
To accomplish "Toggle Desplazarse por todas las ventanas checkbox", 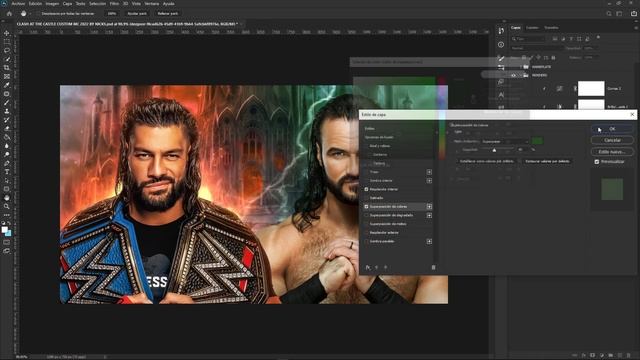I will pos(38,13).
